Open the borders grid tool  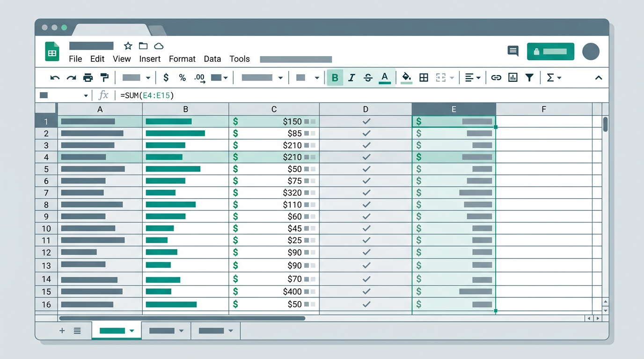click(x=424, y=78)
